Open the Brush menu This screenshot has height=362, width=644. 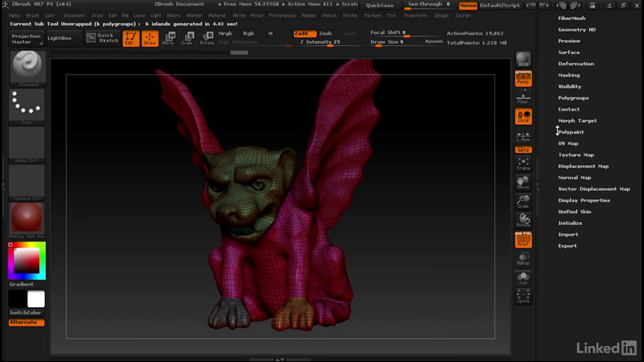32,16
